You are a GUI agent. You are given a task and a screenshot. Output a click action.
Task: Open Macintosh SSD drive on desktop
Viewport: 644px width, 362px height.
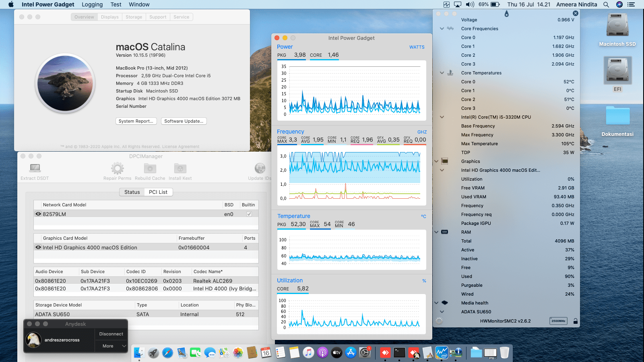pyautogui.click(x=617, y=26)
